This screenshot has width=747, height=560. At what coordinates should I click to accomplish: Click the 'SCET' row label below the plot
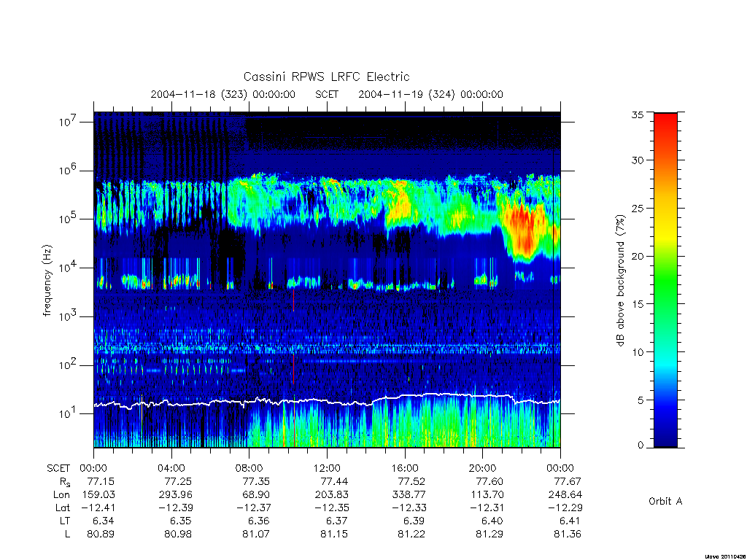tap(58, 468)
